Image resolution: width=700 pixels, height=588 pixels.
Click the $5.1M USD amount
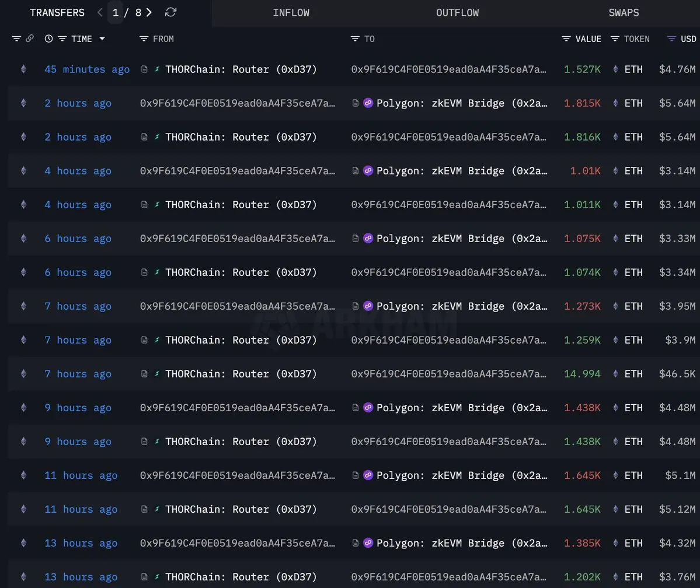(x=680, y=475)
